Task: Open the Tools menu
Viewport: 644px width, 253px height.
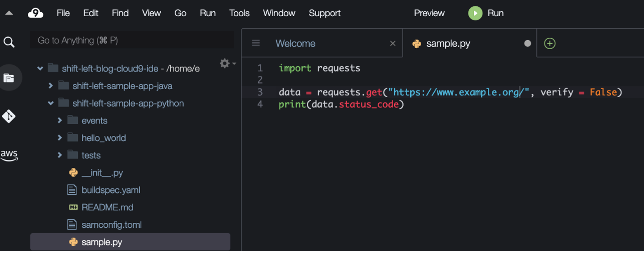Action: (239, 13)
